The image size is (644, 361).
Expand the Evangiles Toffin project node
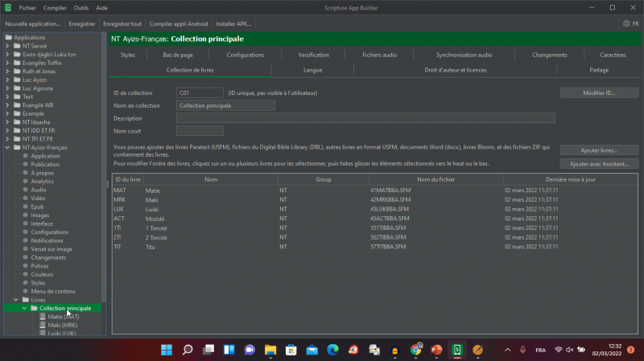8,62
